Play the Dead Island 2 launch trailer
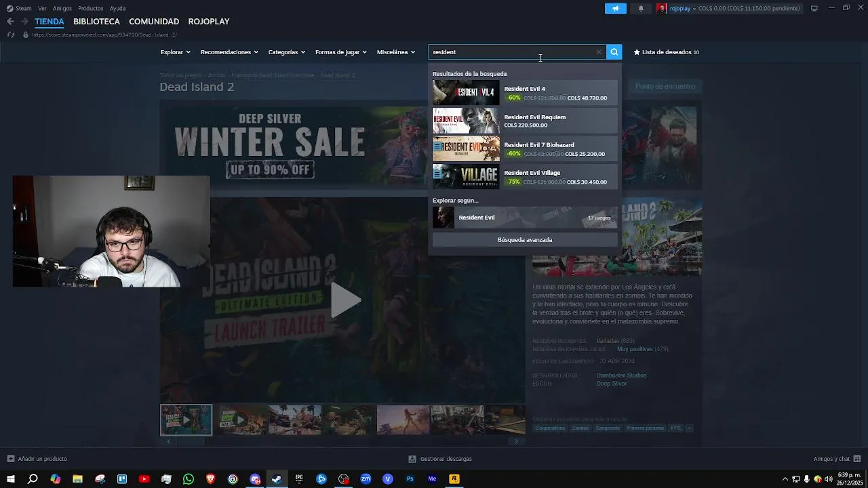The height and width of the screenshot is (488, 868). pyautogui.click(x=345, y=300)
